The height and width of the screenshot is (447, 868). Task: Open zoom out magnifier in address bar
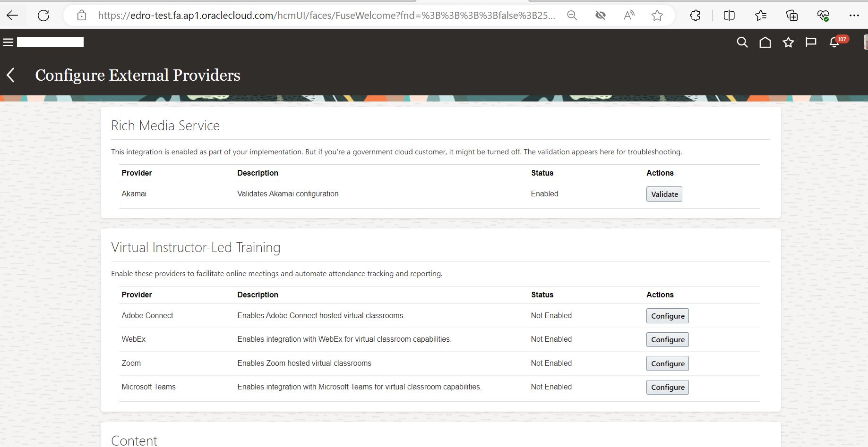(572, 16)
